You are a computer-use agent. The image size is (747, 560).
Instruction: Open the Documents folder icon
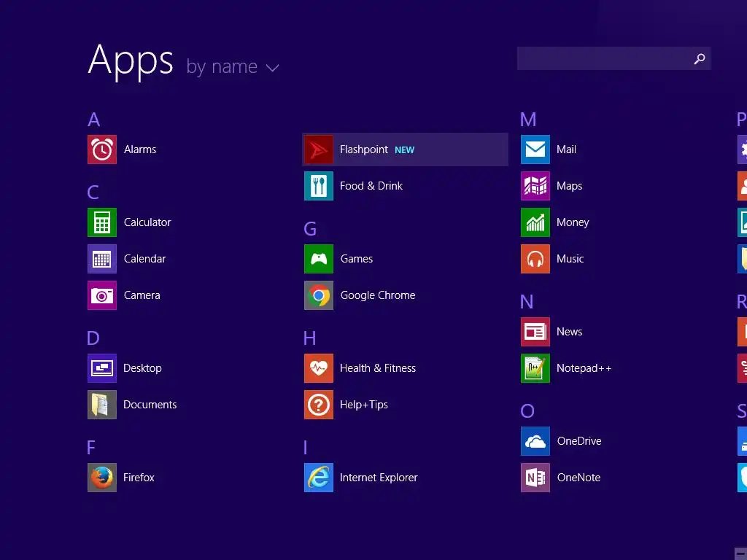102,405
